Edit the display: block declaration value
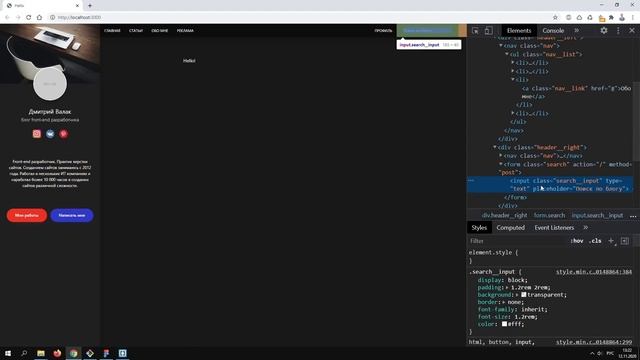The height and width of the screenshot is (360, 640). pyautogui.click(x=516, y=280)
